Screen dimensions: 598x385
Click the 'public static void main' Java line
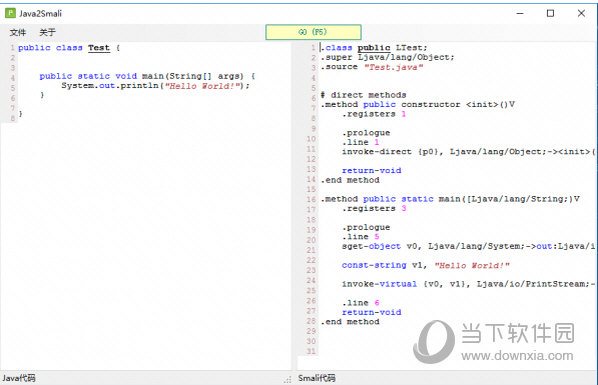(x=147, y=76)
